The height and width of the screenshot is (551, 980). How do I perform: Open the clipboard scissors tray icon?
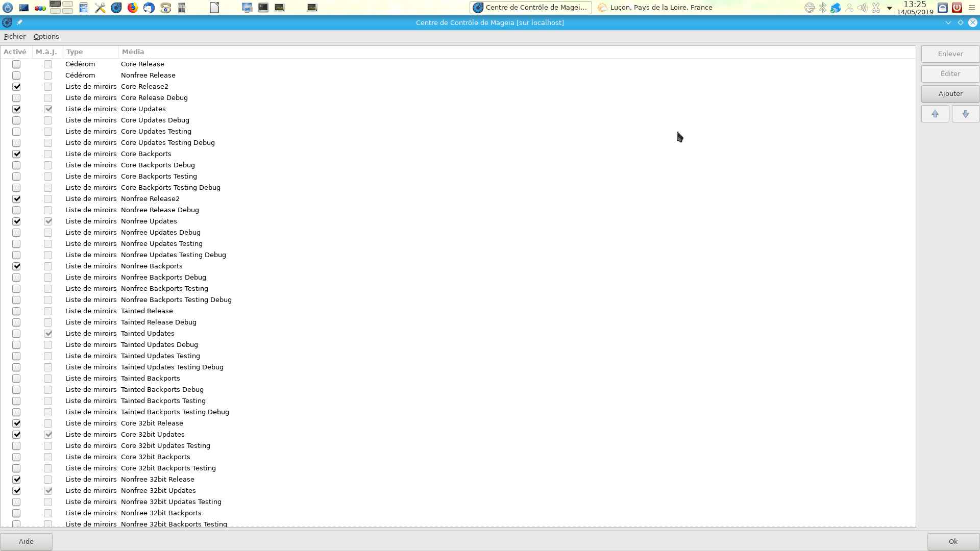[876, 8]
